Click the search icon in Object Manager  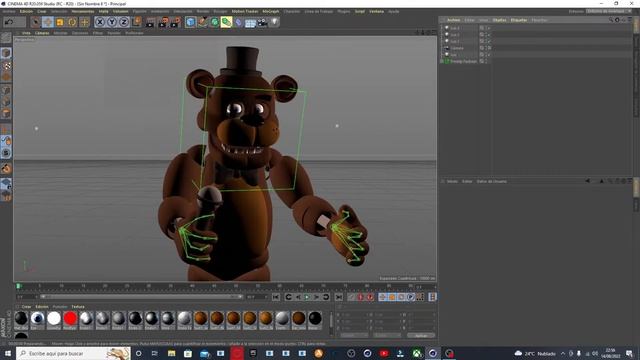tap(611, 20)
